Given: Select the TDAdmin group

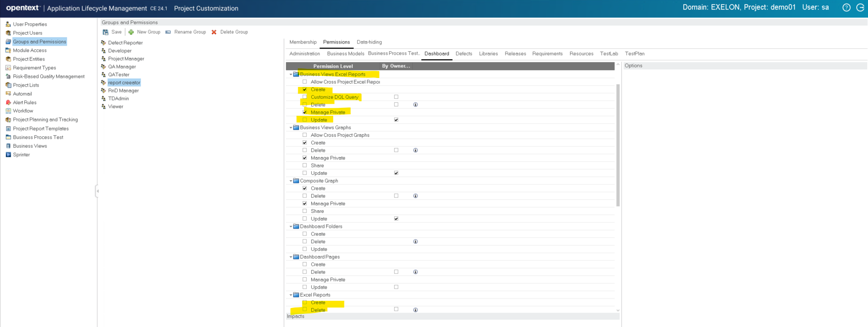Looking at the screenshot, I should click(x=119, y=99).
